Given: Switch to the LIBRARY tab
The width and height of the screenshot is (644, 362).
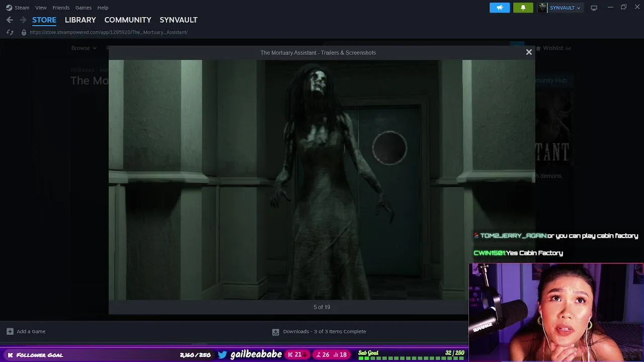Looking at the screenshot, I should tap(80, 20).
